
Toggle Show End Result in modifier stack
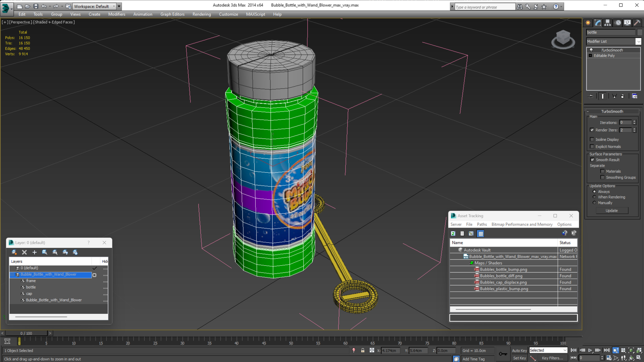click(x=602, y=96)
